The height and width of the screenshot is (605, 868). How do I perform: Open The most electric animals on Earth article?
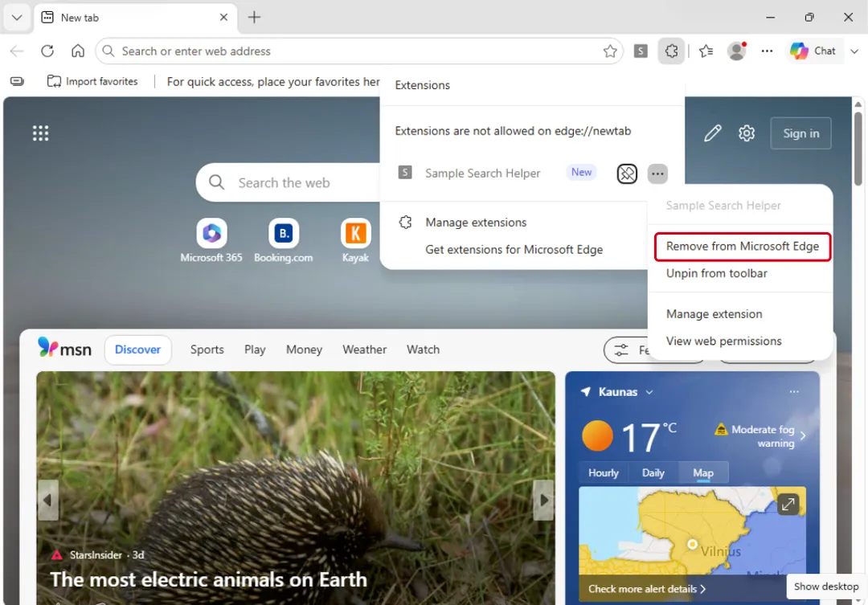point(209,579)
